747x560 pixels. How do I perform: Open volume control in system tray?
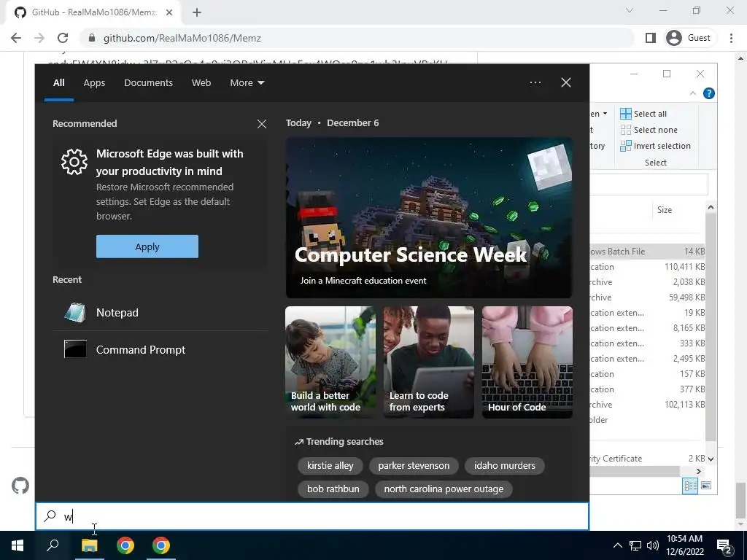click(x=653, y=545)
